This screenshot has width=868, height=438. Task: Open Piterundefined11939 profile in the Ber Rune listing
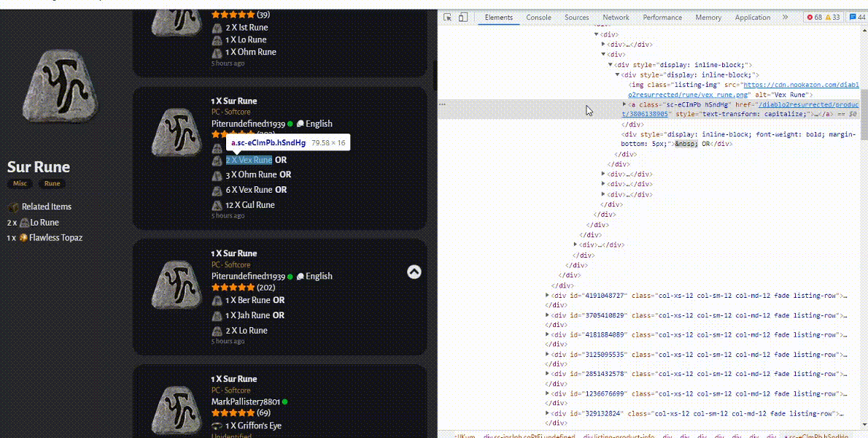pyautogui.click(x=248, y=276)
